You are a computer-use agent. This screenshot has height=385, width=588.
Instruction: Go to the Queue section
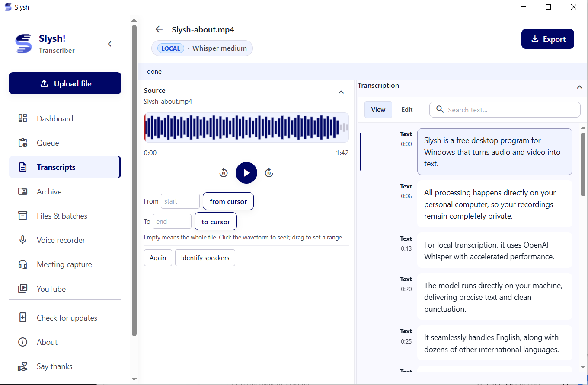click(x=65, y=143)
